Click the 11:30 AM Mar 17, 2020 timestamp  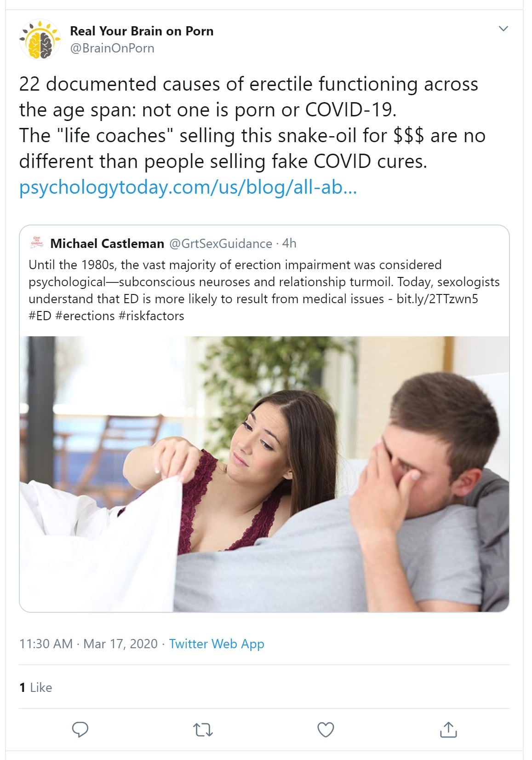point(88,644)
